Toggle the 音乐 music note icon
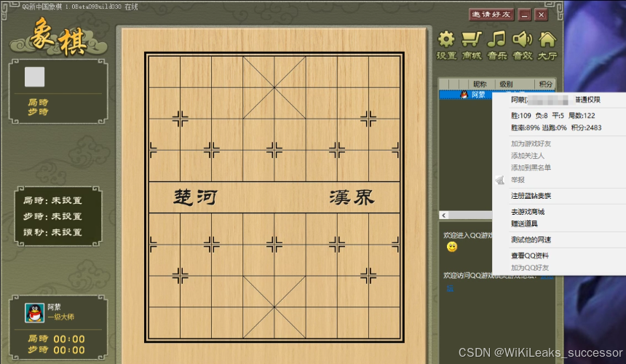 497,44
